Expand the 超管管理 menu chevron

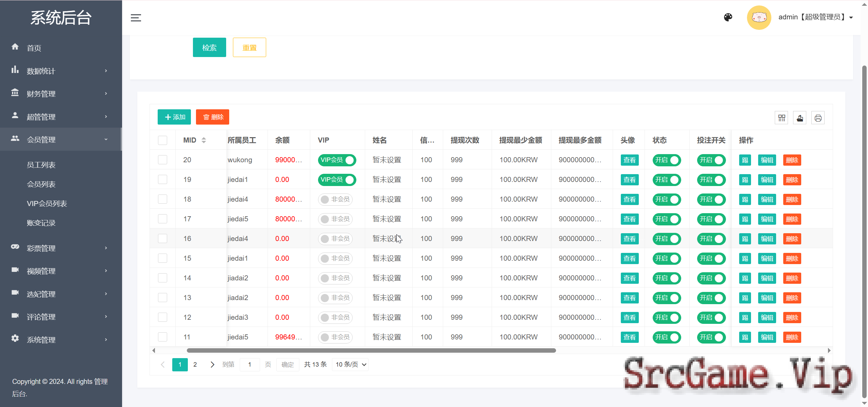[x=106, y=116]
